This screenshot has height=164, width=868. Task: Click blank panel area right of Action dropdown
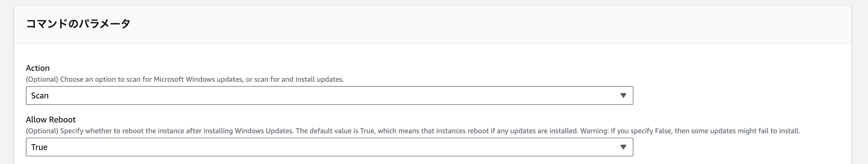741,95
